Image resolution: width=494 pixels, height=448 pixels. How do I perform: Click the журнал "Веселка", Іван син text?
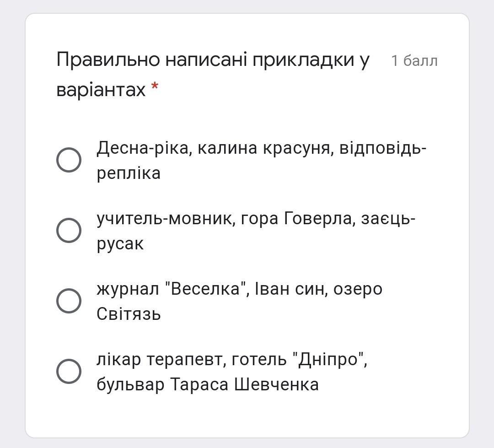(x=211, y=289)
